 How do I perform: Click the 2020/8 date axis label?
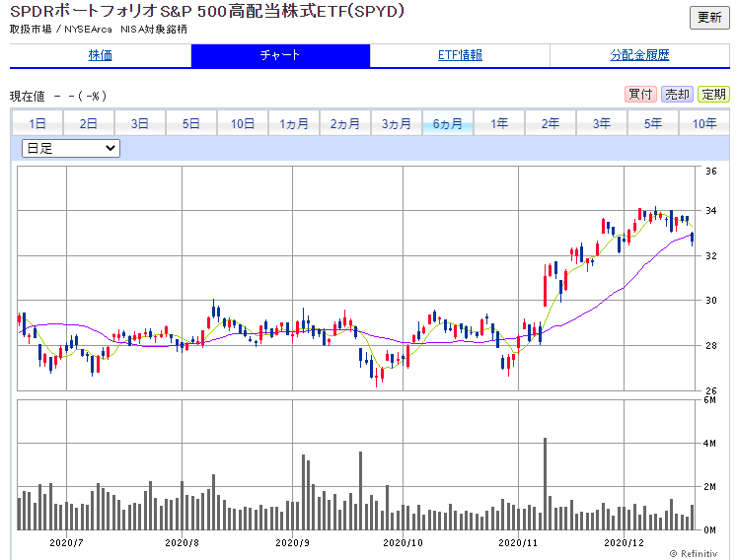click(182, 542)
